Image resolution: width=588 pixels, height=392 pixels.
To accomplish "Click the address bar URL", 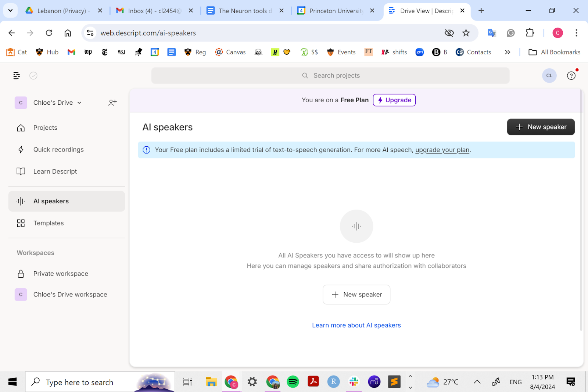I will (x=148, y=33).
